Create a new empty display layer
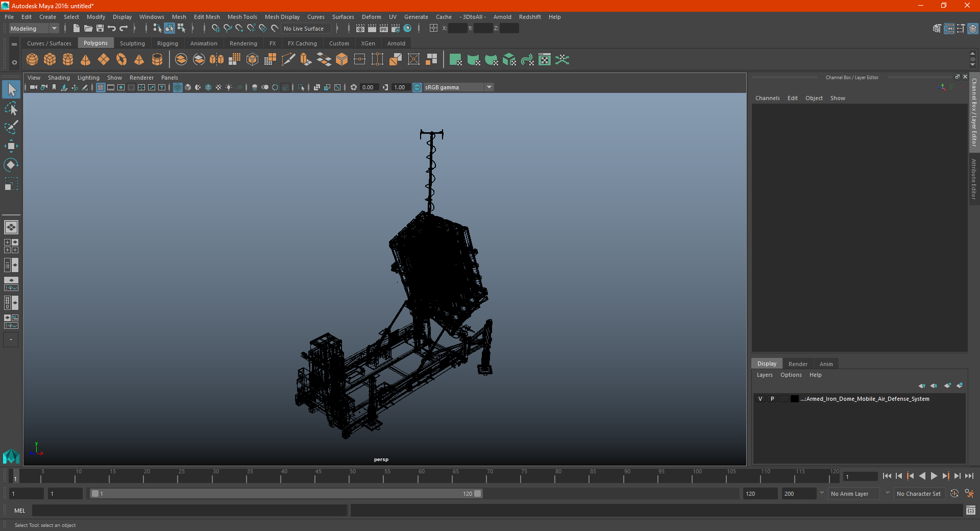This screenshot has width=980, height=531. [x=947, y=385]
